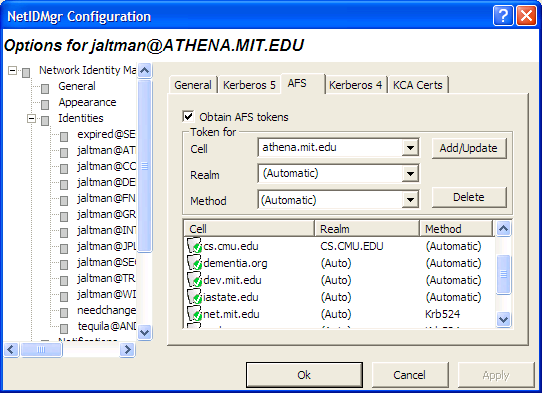The width and height of the screenshot is (542, 393).
Task: Switch to the KCA Certs tab
Action: [418, 85]
